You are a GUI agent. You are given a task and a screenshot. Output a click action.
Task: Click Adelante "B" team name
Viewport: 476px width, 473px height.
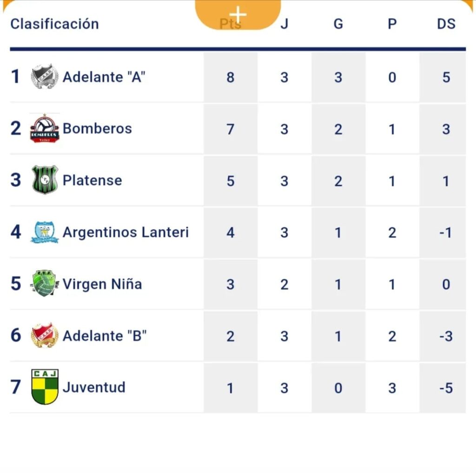point(105,336)
